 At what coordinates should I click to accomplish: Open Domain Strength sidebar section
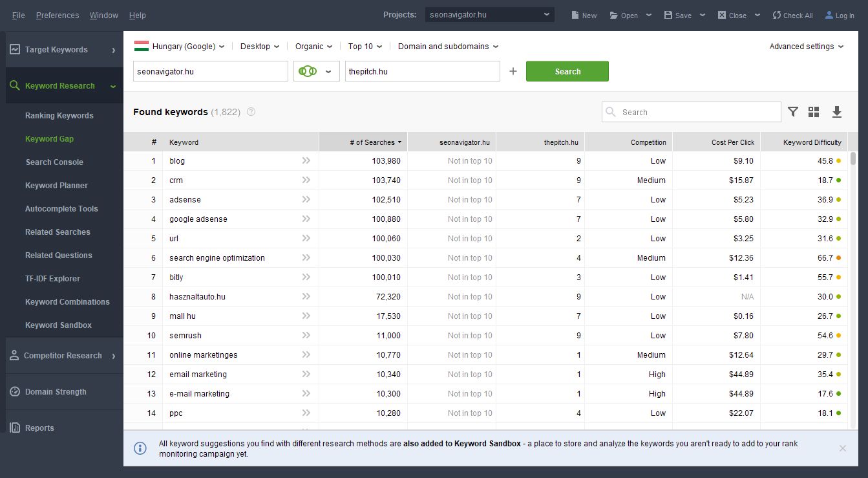(x=64, y=391)
